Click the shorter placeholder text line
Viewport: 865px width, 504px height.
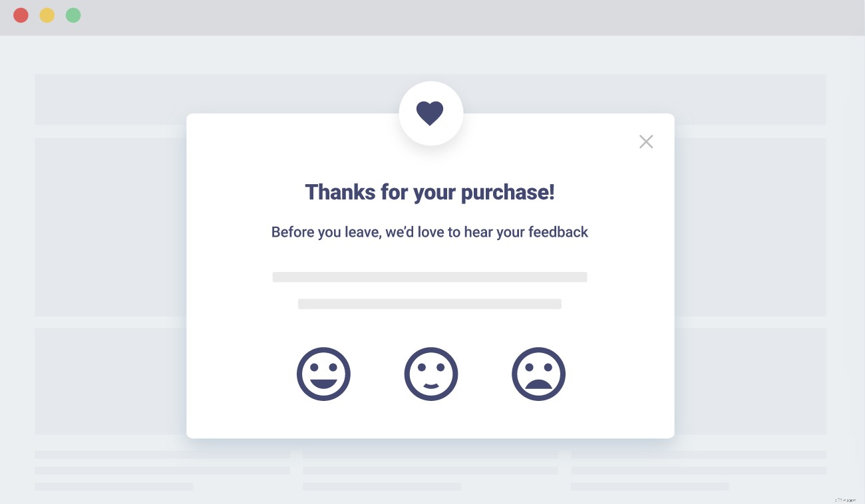(430, 303)
